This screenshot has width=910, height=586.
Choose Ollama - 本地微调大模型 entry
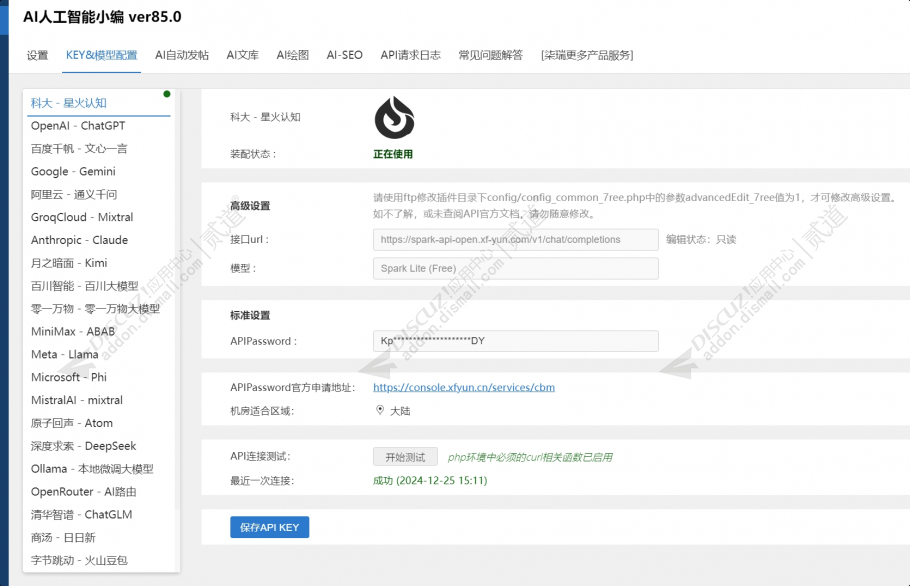coord(92,469)
